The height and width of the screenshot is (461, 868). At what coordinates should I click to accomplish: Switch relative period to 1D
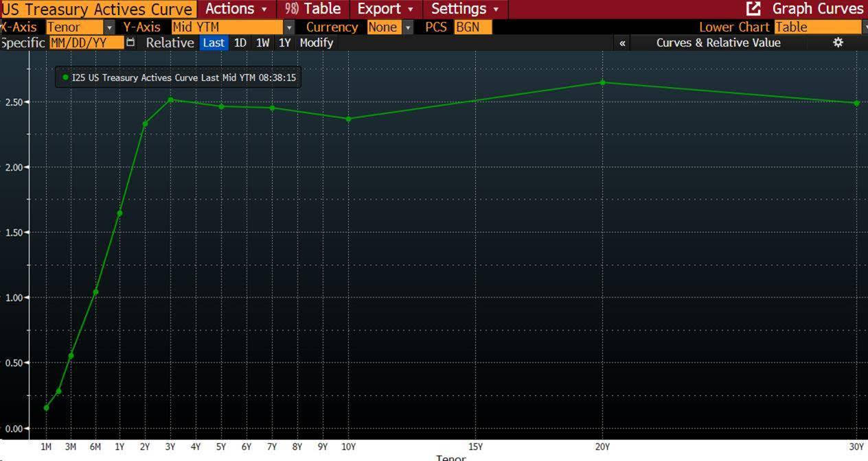[240, 43]
